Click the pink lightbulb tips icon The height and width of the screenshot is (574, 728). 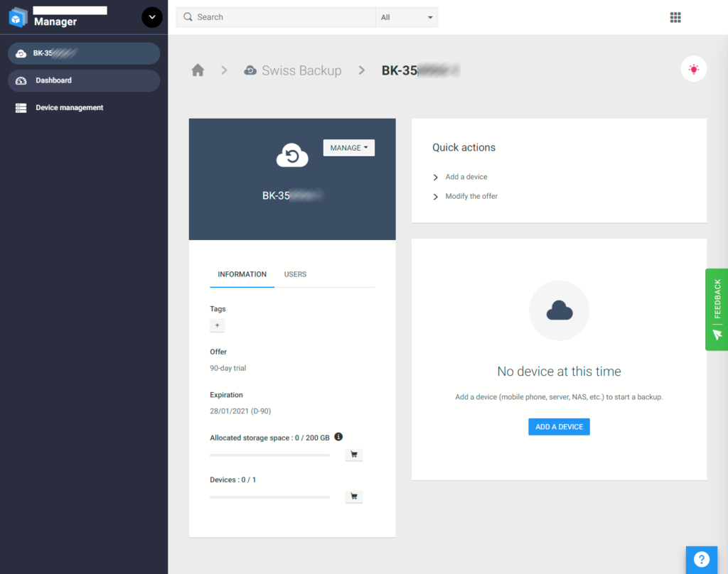coord(694,69)
